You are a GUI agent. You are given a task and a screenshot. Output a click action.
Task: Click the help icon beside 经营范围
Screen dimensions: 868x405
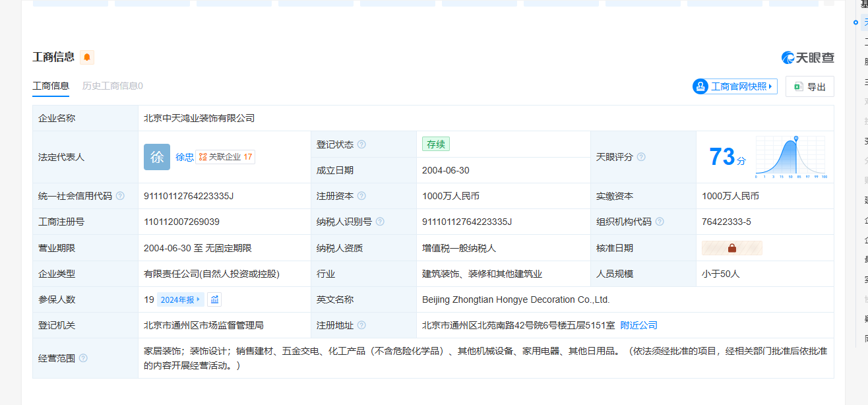[x=83, y=358]
